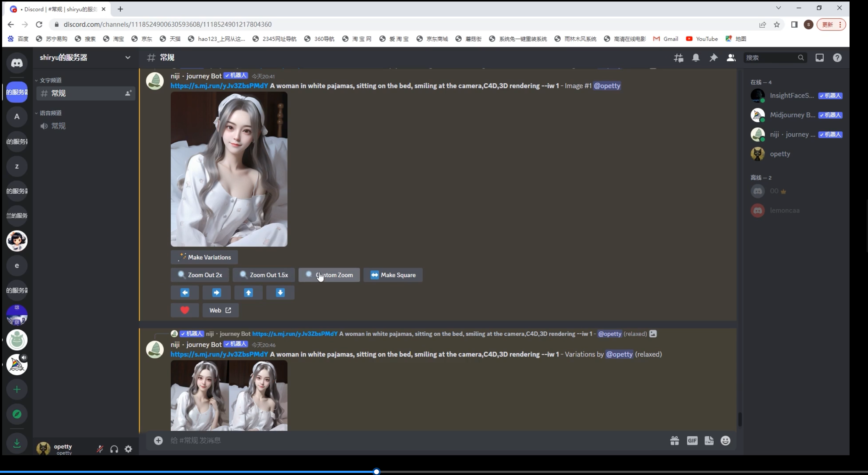Click the GIF picker icon
The height and width of the screenshot is (475, 868).
(692, 441)
